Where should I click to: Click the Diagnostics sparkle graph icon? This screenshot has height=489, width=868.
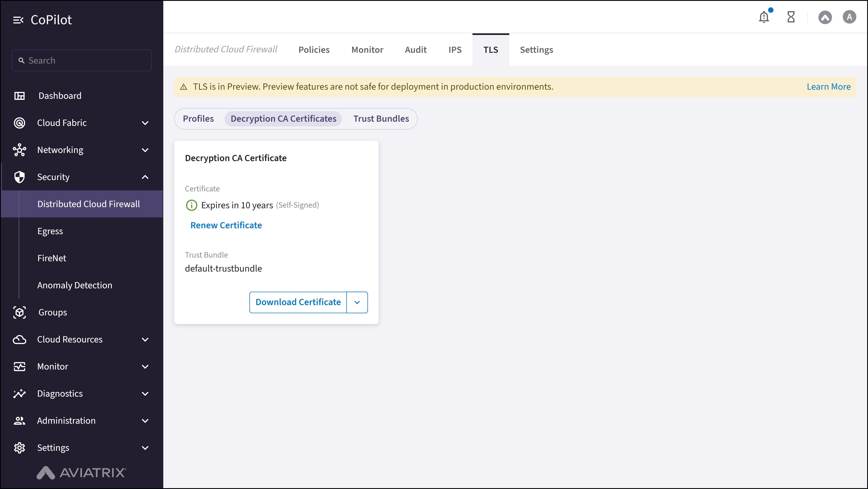tap(20, 394)
